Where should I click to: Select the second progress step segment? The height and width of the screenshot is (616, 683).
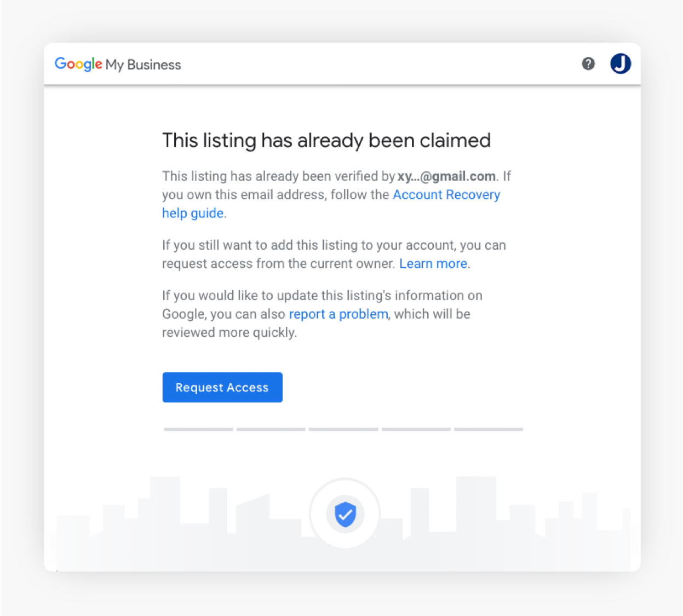pyautogui.click(x=271, y=429)
